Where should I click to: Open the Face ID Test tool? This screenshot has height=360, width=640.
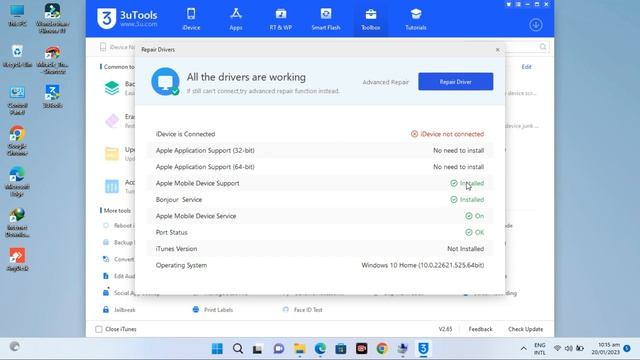[x=302, y=310]
